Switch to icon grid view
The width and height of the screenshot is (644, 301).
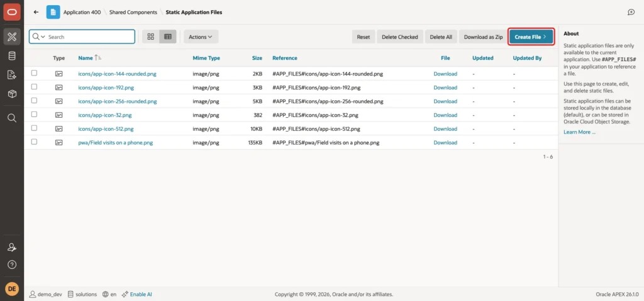pos(151,37)
